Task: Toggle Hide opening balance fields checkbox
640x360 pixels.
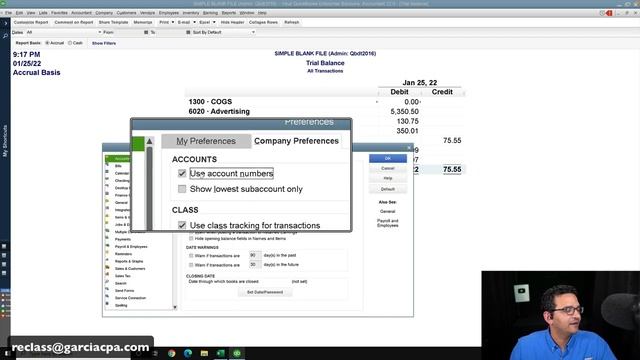Action: point(191,238)
